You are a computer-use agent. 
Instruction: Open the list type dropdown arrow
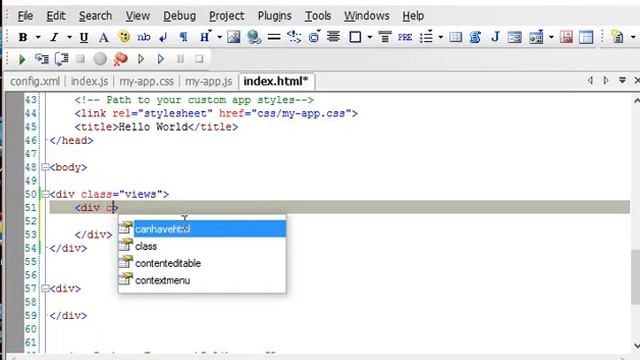(440, 37)
